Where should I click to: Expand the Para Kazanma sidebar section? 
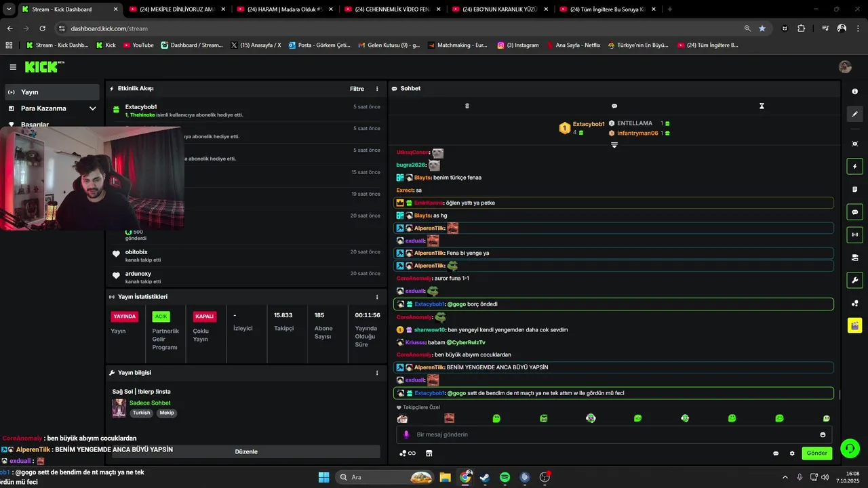click(52, 108)
